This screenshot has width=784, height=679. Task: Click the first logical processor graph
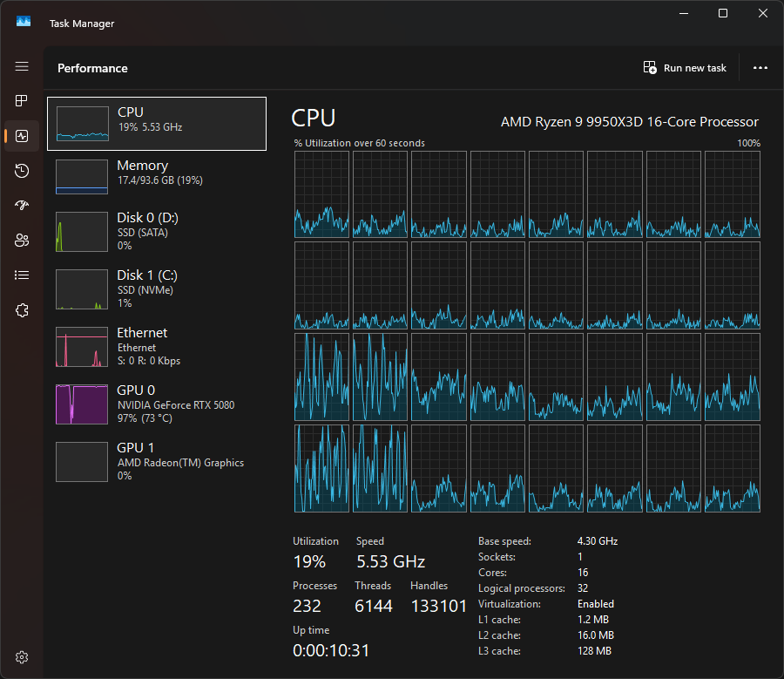click(x=321, y=194)
